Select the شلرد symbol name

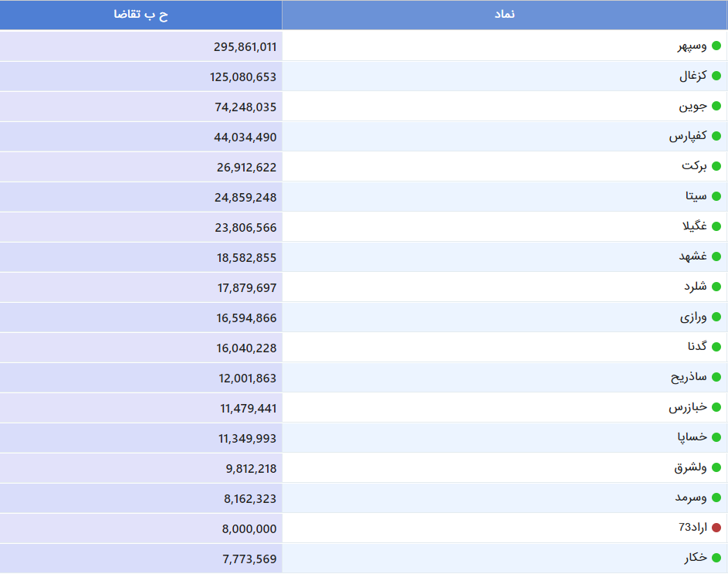click(x=695, y=287)
